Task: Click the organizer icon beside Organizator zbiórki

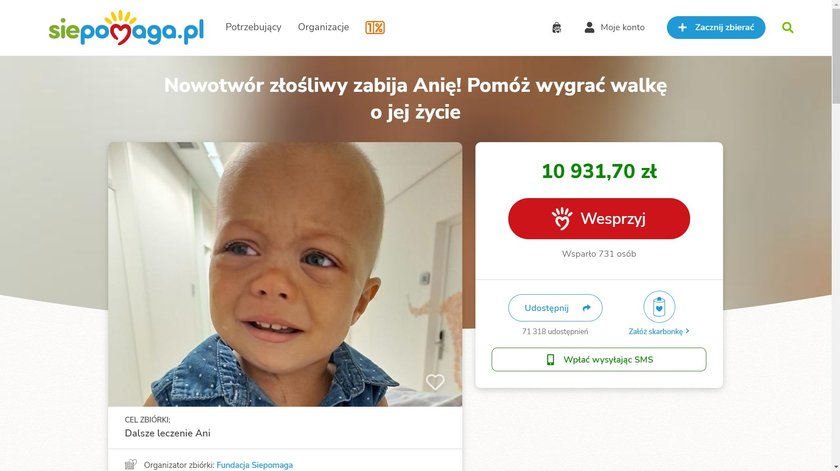Action: pyautogui.click(x=131, y=465)
